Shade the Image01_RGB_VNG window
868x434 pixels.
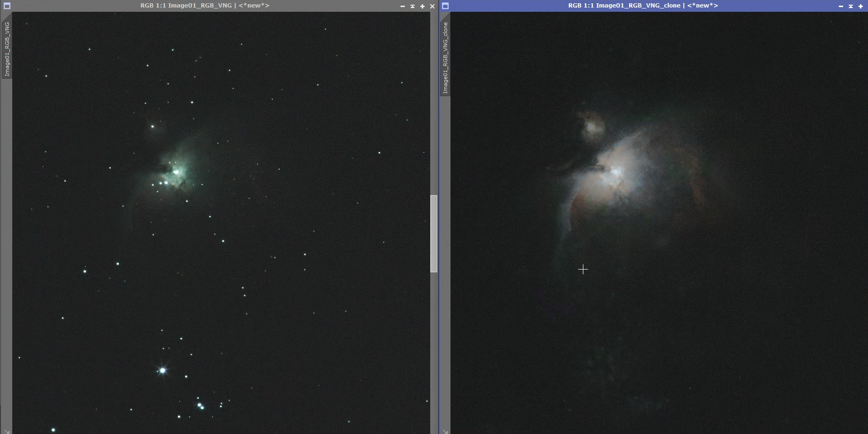[412, 6]
